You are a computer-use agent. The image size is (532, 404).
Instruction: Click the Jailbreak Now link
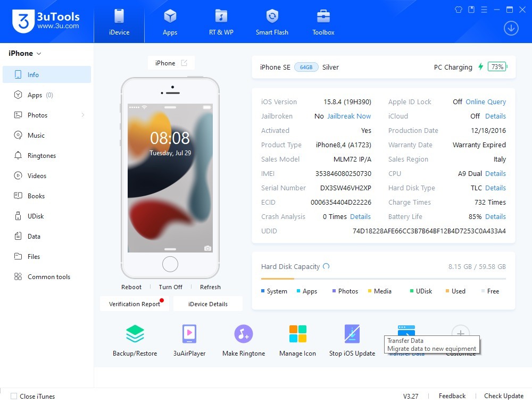pos(349,116)
